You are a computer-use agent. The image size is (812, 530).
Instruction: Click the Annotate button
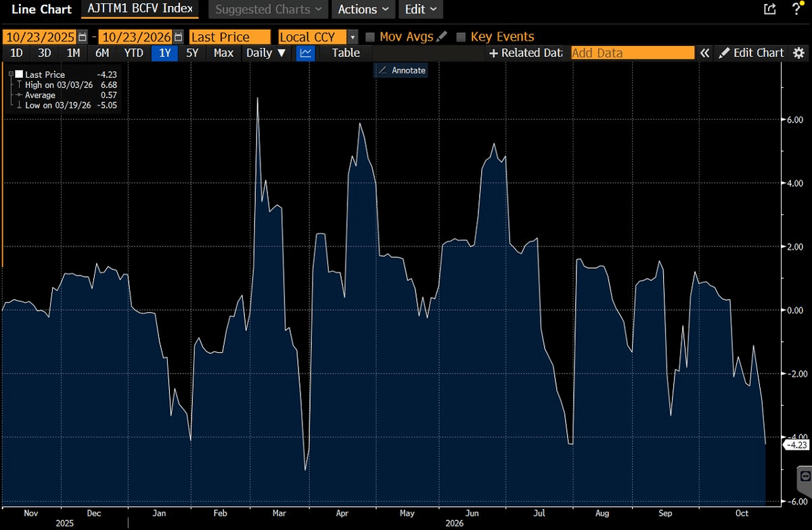pyautogui.click(x=401, y=70)
